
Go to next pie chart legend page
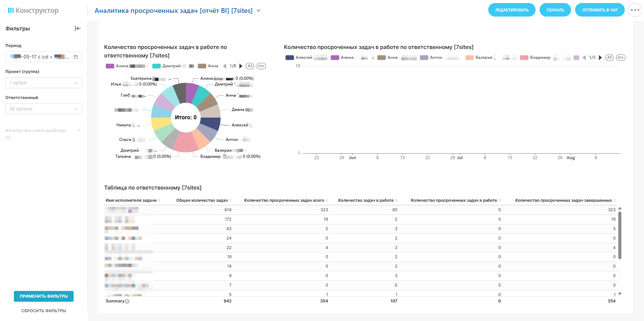[x=241, y=66]
